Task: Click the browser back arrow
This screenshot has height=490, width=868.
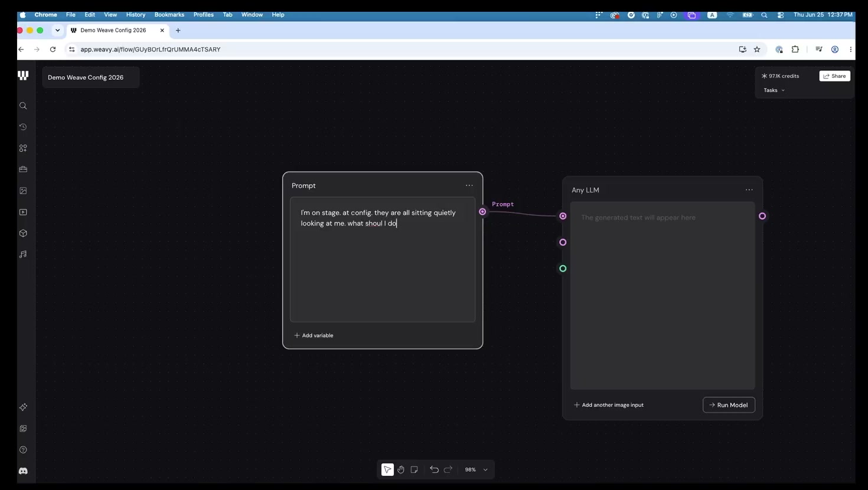Action: point(21,50)
